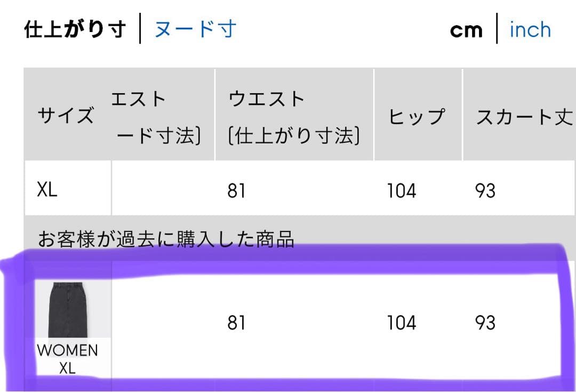Click skirt length 93 in the XL row
This screenshot has width=576, height=392.
[x=485, y=190]
